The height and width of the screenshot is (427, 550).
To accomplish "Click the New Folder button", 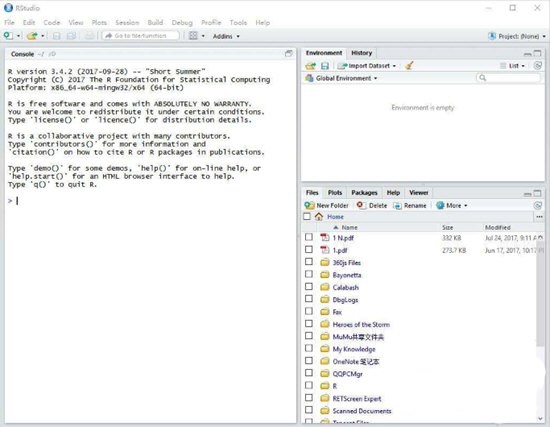I will click(327, 206).
